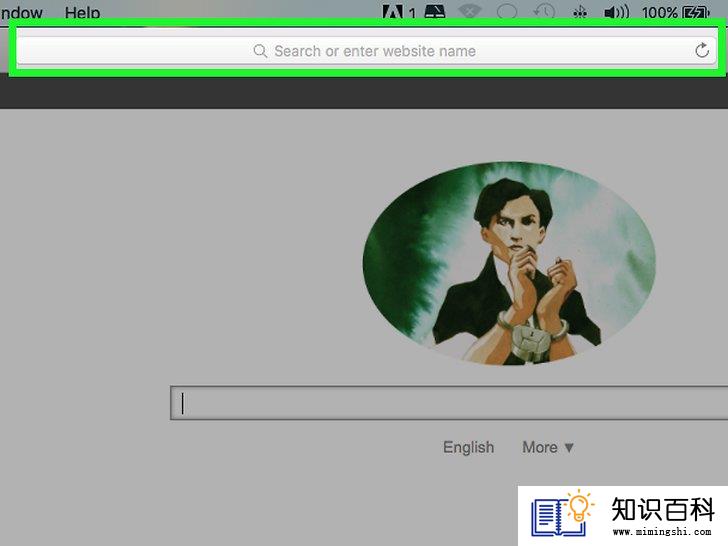Image resolution: width=728 pixels, height=546 pixels.
Task: Expand the More language dropdown
Action: [x=548, y=447]
